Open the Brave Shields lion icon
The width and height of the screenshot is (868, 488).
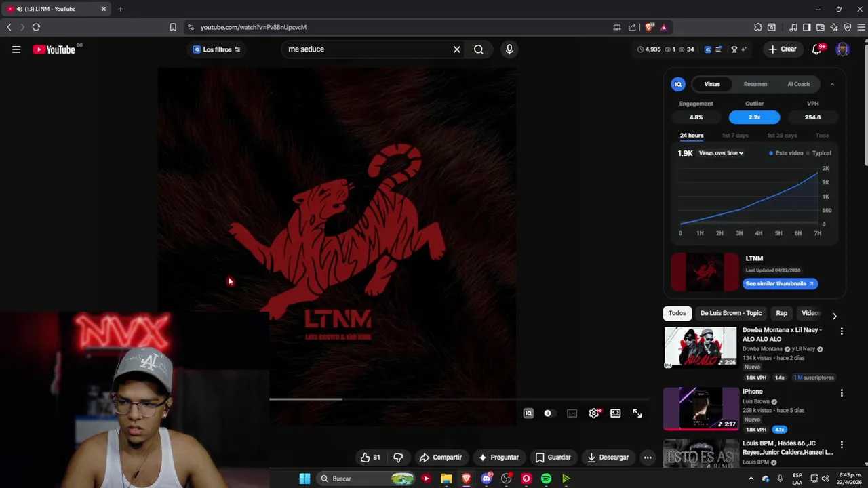click(x=649, y=27)
